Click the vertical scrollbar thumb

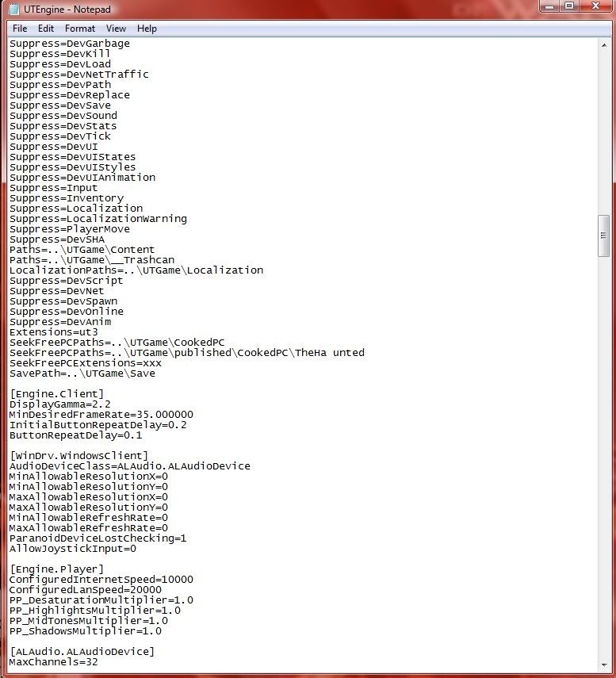(604, 236)
